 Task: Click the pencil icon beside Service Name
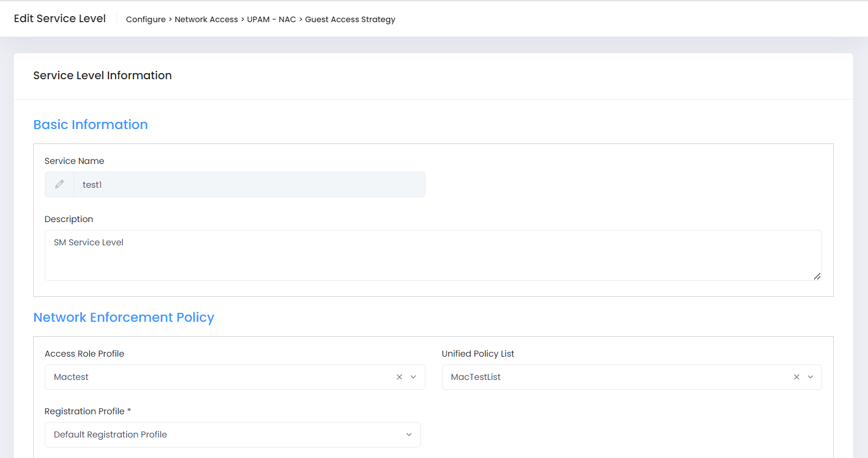coord(59,184)
